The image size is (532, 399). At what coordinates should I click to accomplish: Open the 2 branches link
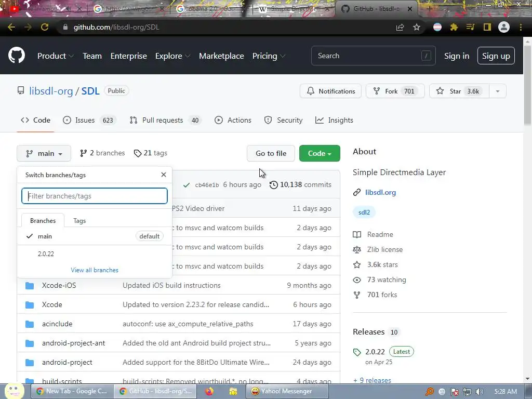tap(102, 153)
